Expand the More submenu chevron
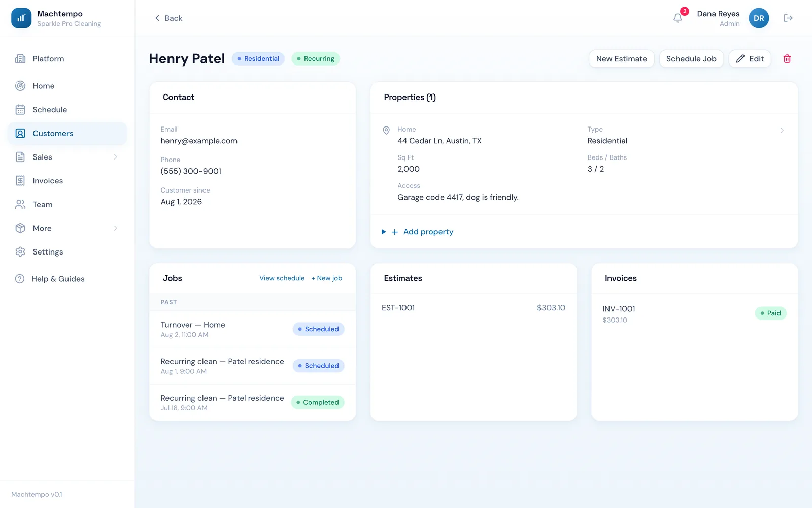Image resolution: width=812 pixels, height=508 pixels. [116, 228]
